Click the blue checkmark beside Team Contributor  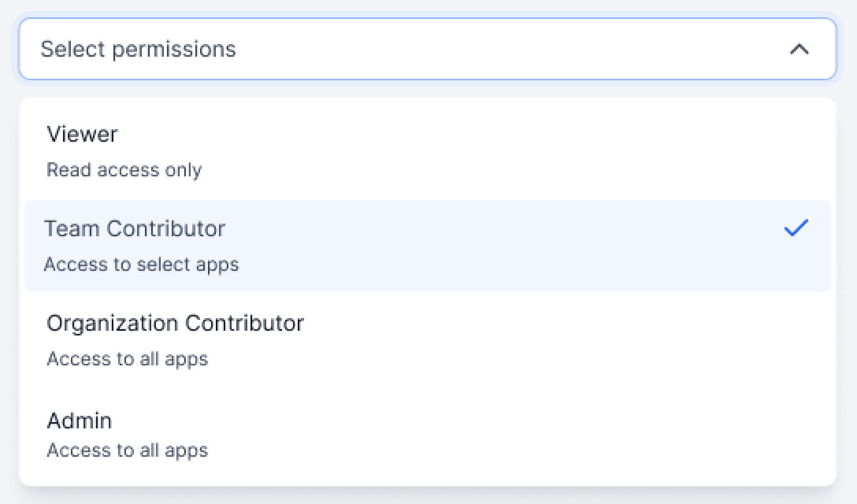pyautogui.click(x=796, y=228)
